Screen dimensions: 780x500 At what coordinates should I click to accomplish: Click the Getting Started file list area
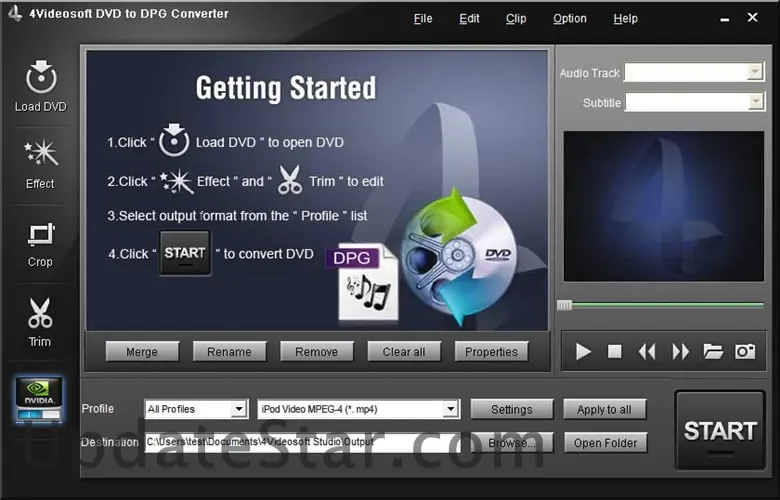[317, 190]
